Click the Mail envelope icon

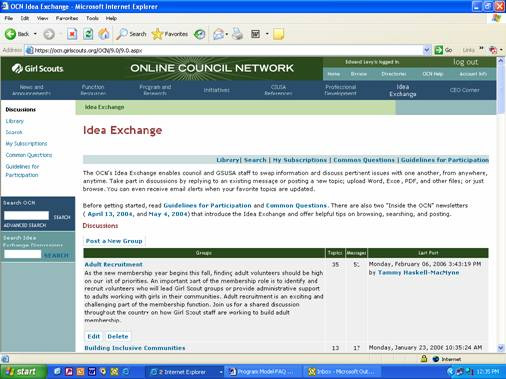tap(218, 34)
